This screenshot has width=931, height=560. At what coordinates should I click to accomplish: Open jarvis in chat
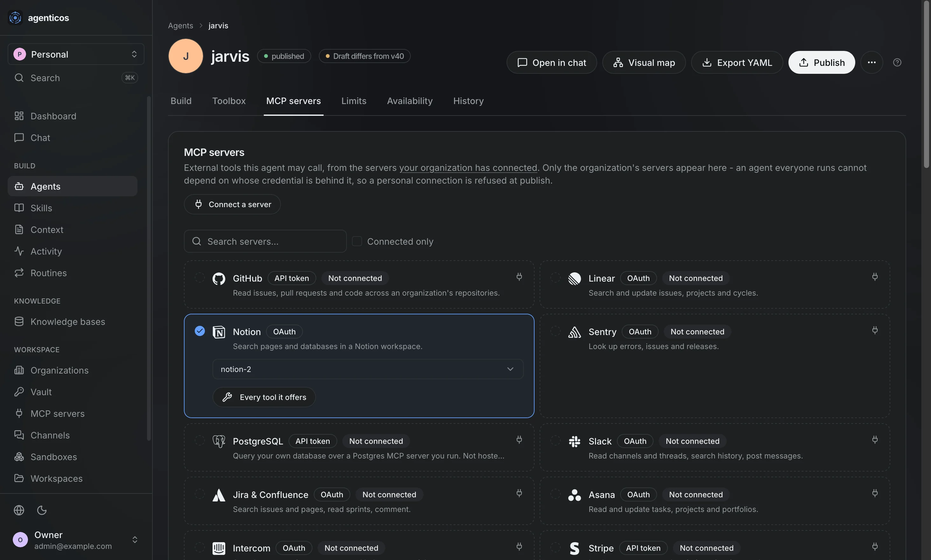[x=551, y=62]
